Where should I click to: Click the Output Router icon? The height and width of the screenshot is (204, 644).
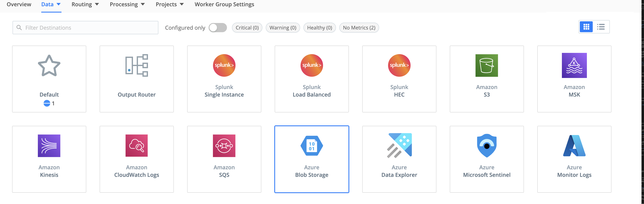[x=137, y=65]
